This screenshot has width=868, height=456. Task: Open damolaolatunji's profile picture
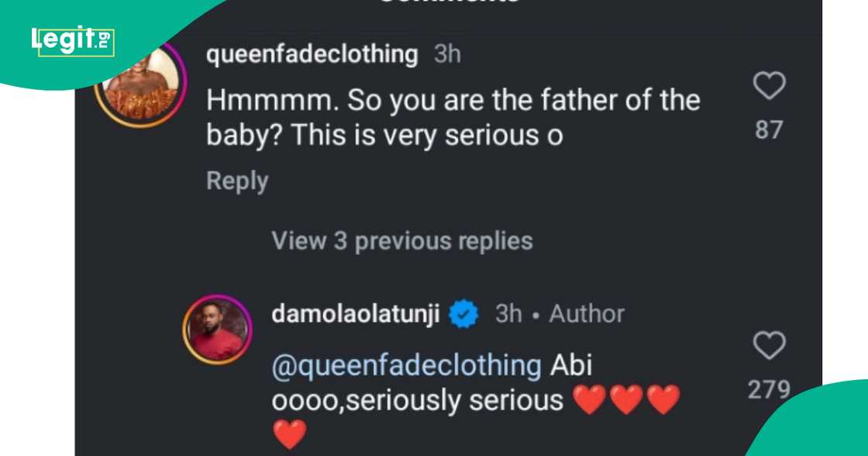point(217,329)
